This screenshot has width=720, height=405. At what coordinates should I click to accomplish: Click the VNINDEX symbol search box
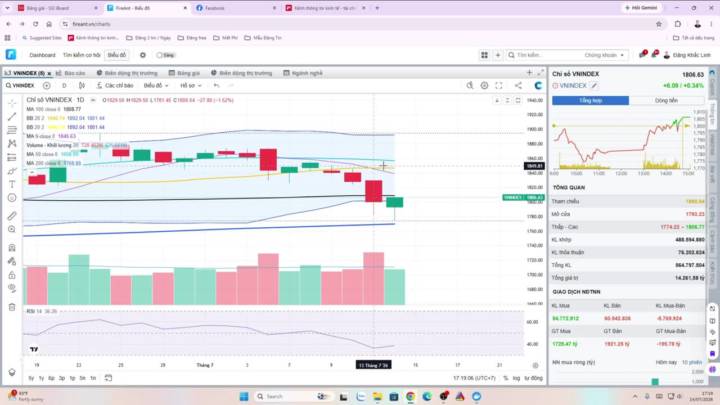21,85
